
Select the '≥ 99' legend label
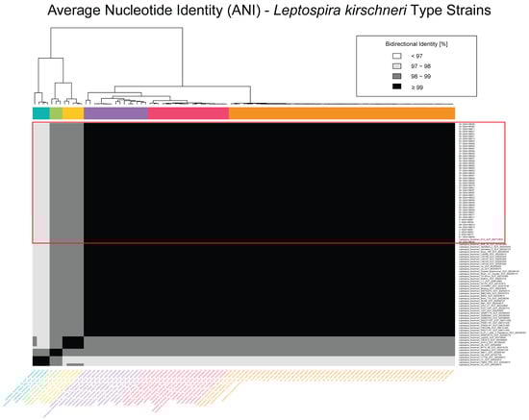(416, 87)
